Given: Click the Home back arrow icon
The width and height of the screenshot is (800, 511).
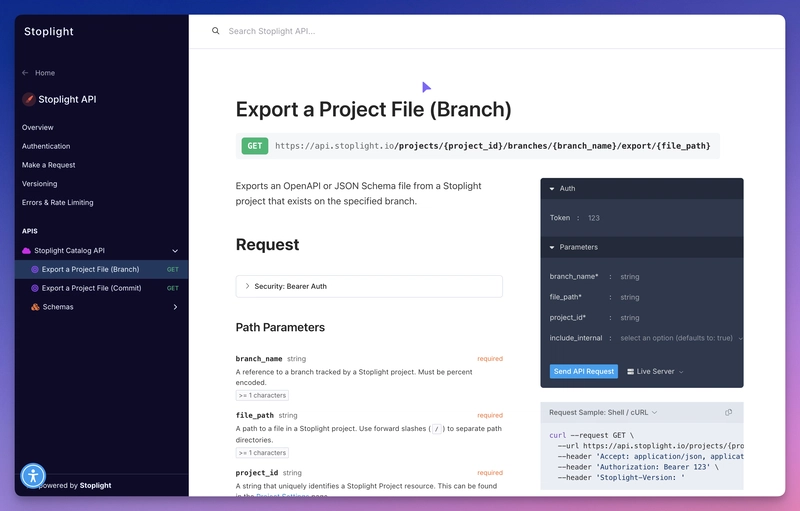Looking at the screenshot, I should 25,73.
